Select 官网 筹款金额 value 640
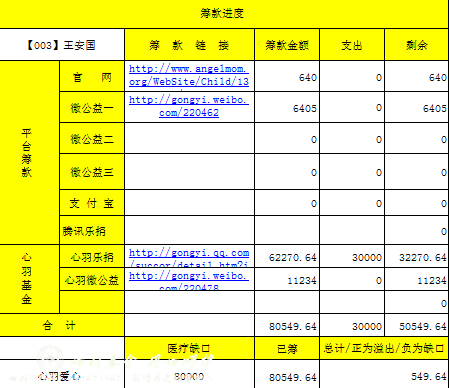 pyautogui.click(x=287, y=76)
